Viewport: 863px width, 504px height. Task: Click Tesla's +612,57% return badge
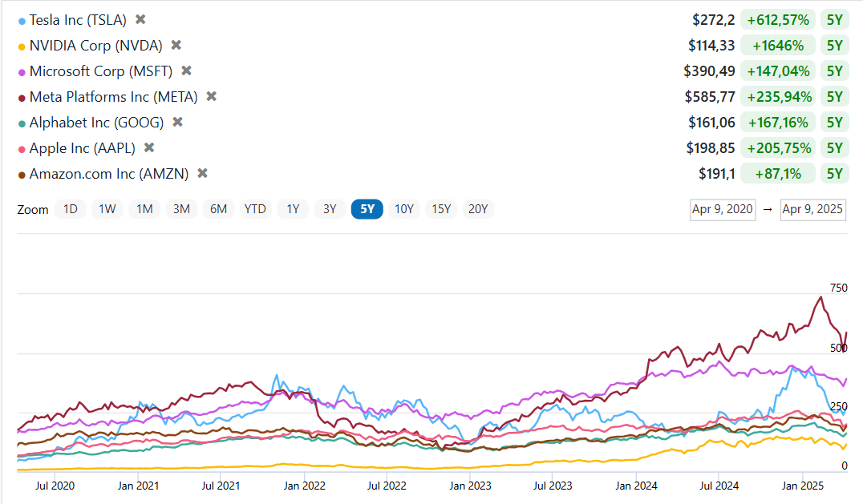click(x=778, y=20)
